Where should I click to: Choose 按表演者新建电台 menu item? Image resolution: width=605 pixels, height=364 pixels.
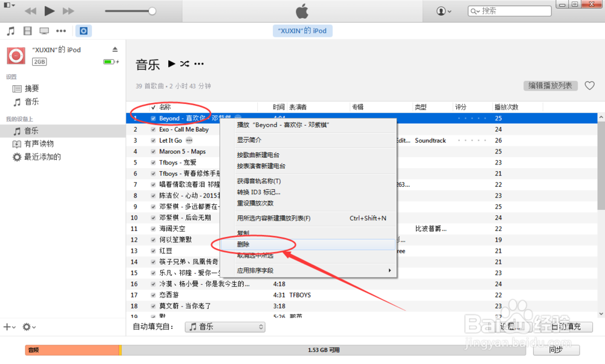point(308,166)
